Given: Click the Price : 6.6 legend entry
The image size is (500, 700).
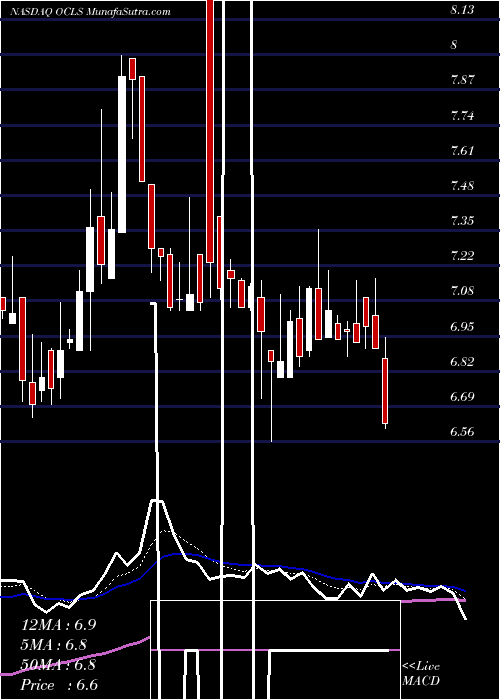Looking at the screenshot, I should (59, 685).
